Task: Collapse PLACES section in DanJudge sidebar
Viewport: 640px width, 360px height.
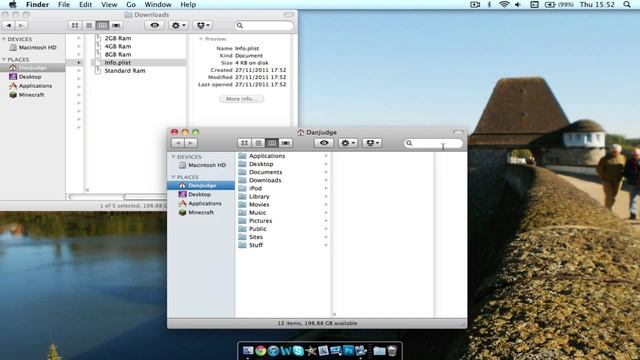Action: [173, 177]
